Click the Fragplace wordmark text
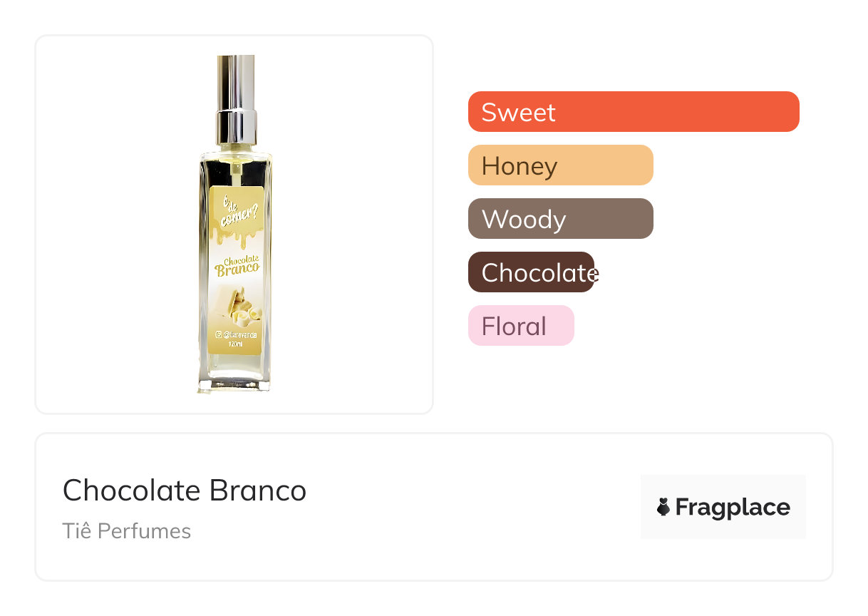868x616 pixels. click(x=733, y=507)
